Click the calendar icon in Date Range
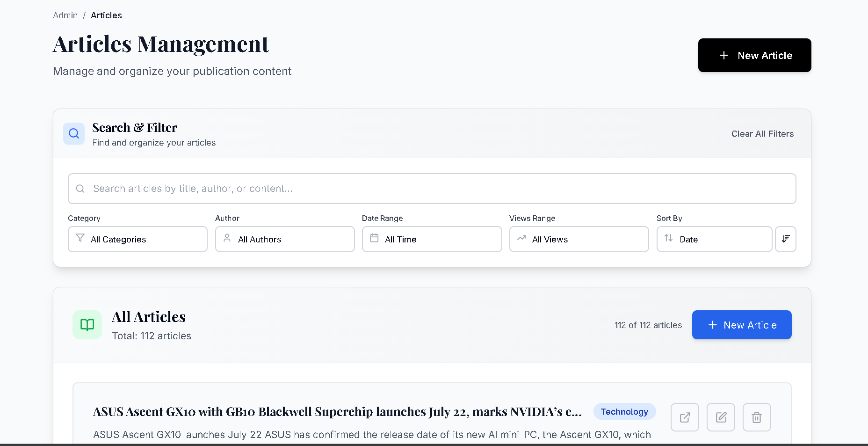Image resolution: width=868 pixels, height=446 pixels. [x=374, y=238]
